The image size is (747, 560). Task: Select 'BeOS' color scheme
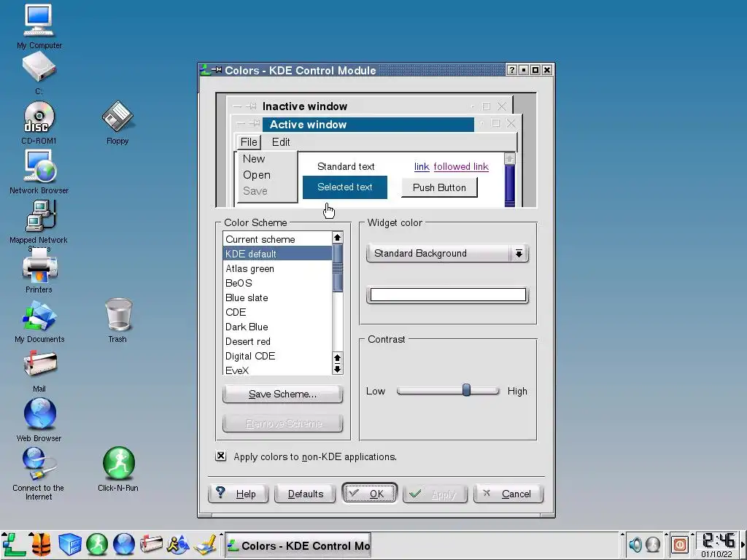click(277, 283)
